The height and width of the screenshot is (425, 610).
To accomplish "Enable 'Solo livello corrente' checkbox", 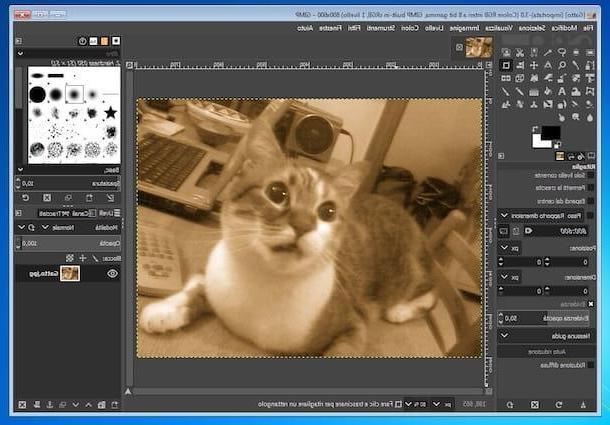I will 591,176.
